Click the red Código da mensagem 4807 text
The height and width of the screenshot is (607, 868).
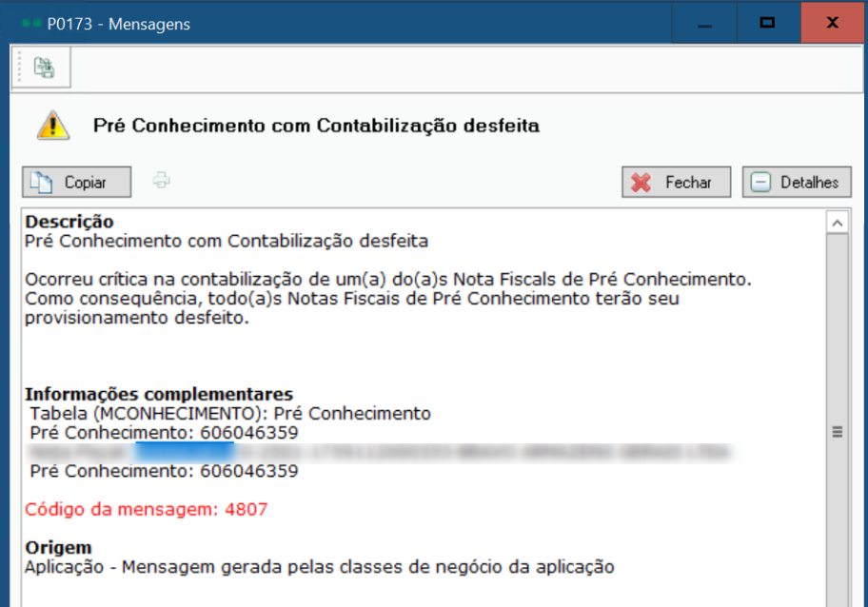pos(147,509)
